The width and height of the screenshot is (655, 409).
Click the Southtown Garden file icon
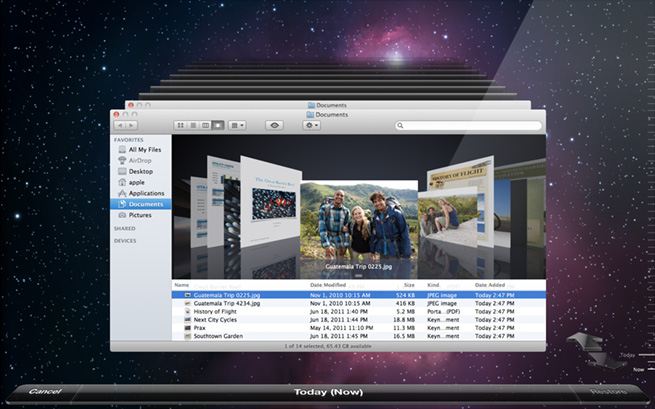pyautogui.click(x=188, y=336)
